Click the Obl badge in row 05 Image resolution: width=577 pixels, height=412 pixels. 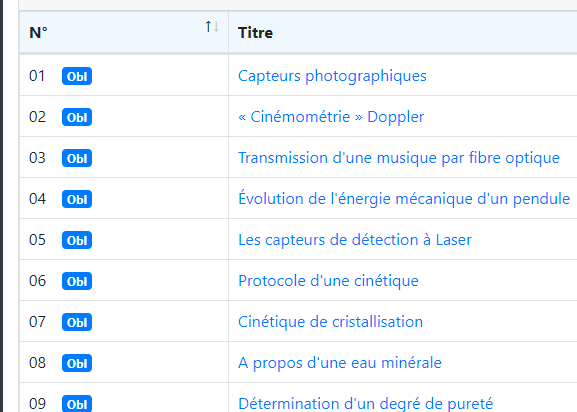click(x=77, y=240)
